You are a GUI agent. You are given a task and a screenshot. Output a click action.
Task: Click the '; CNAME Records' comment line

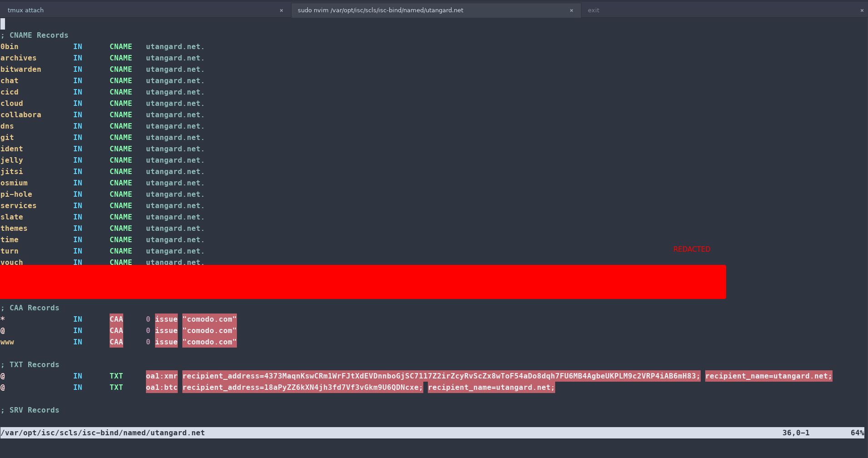[x=35, y=35]
